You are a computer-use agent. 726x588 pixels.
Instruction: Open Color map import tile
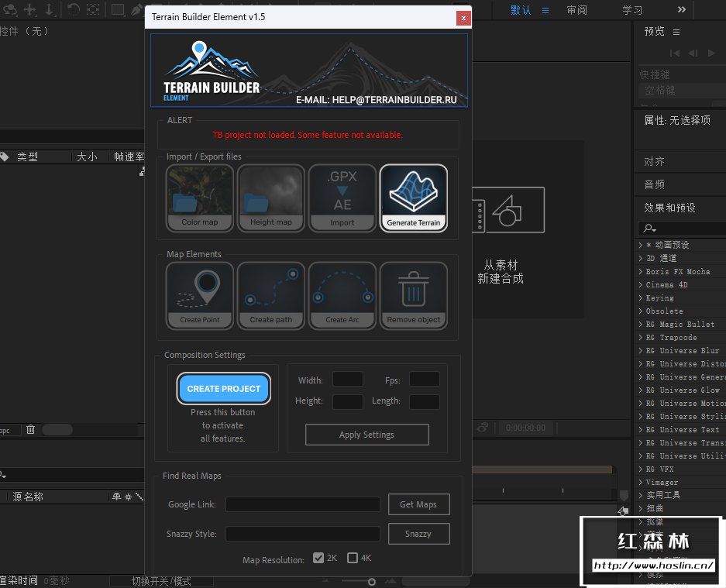[200, 198]
